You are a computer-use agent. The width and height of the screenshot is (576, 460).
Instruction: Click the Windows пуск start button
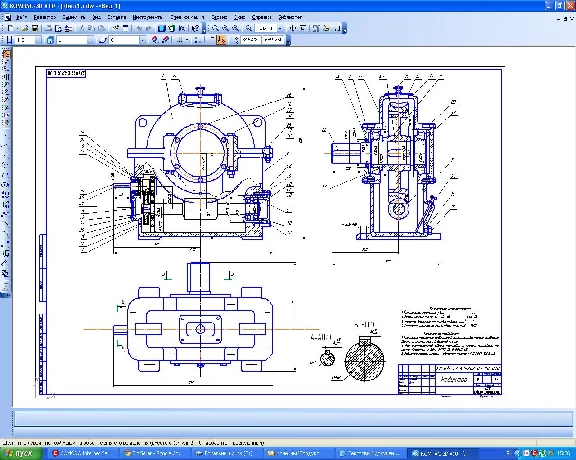point(21,453)
